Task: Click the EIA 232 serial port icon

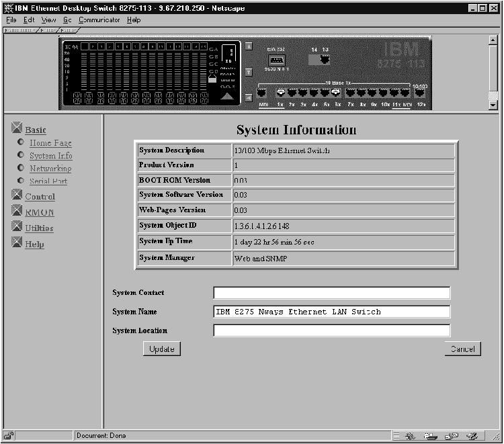Action: [276, 60]
